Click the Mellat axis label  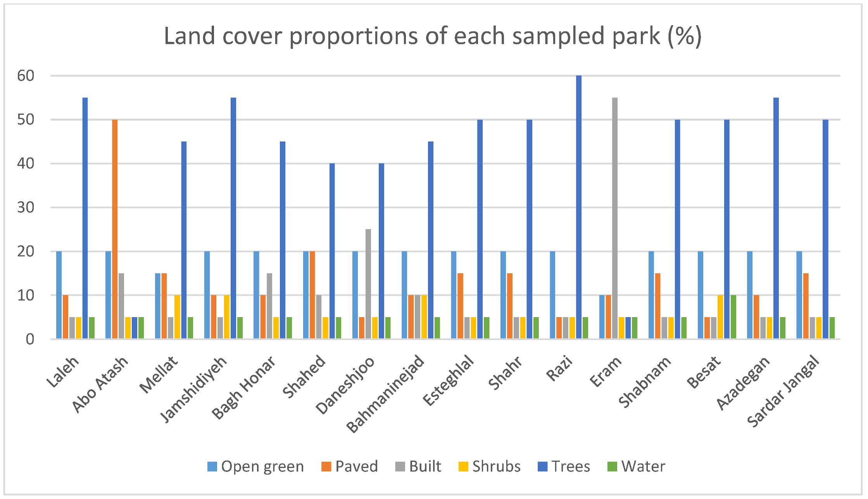[x=159, y=374]
